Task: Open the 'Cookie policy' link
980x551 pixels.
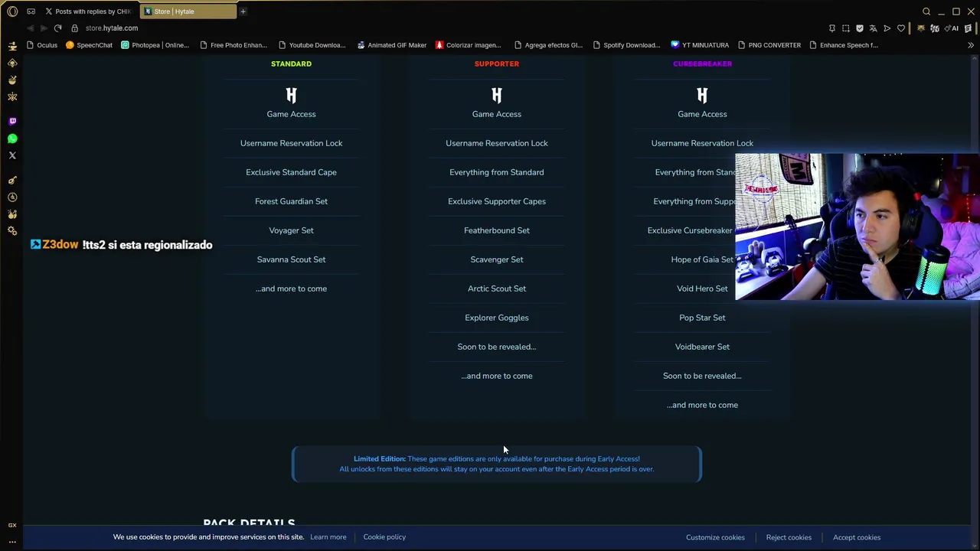Action: (384, 537)
